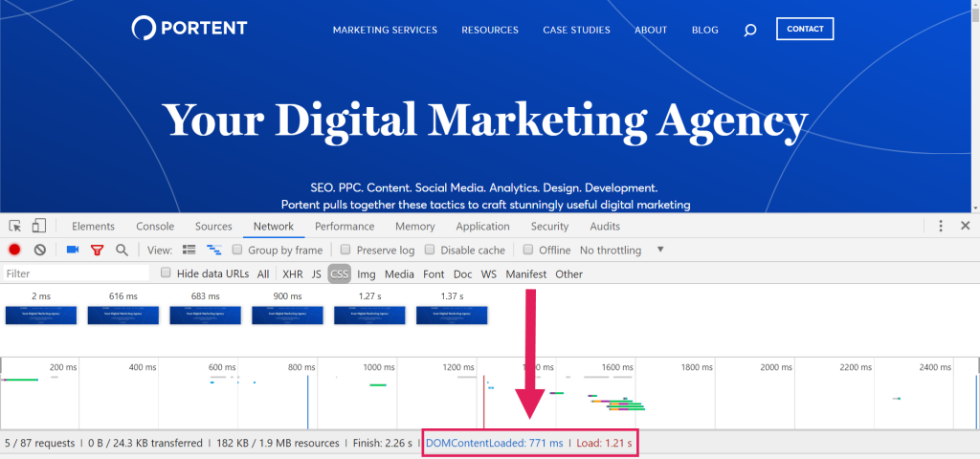The width and height of the screenshot is (980, 459).
Task: Toggle the CSS resource filter
Action: coord(340,273)
